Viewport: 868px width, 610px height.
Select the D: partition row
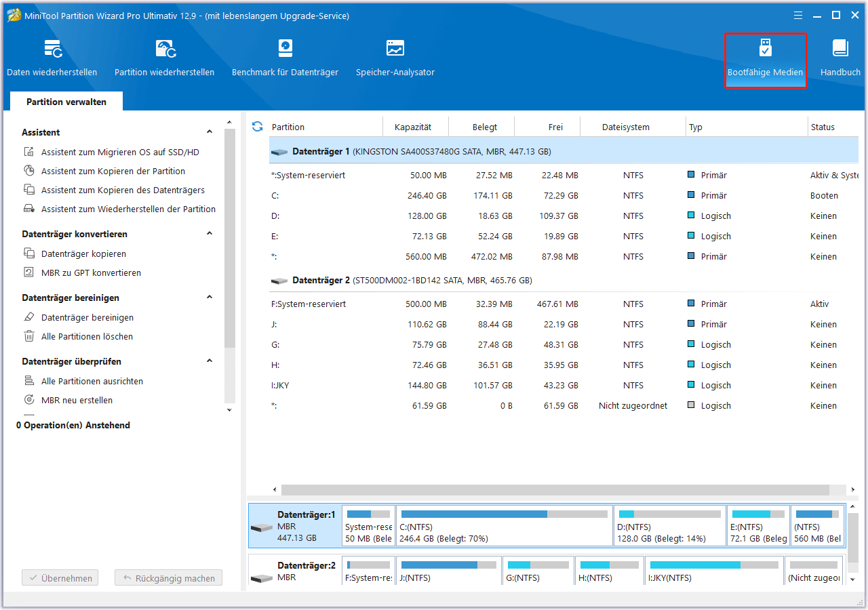click(x=564, y=216)
